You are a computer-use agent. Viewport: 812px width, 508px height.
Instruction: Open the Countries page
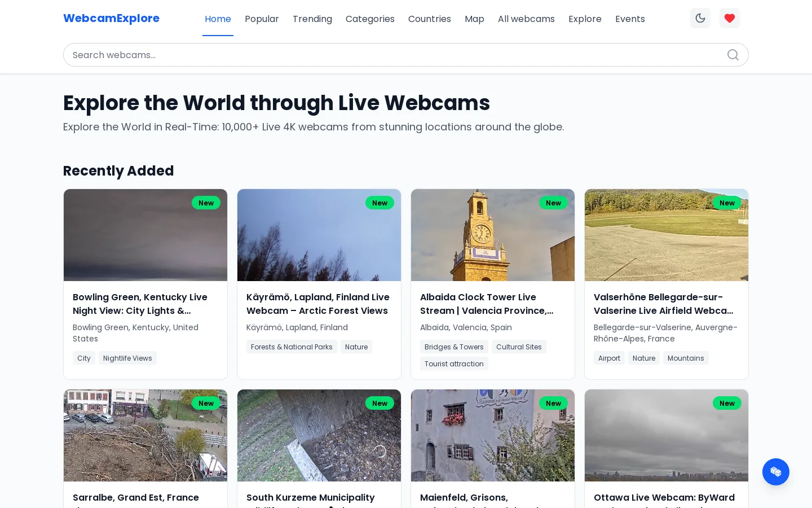tap(430, 19)
